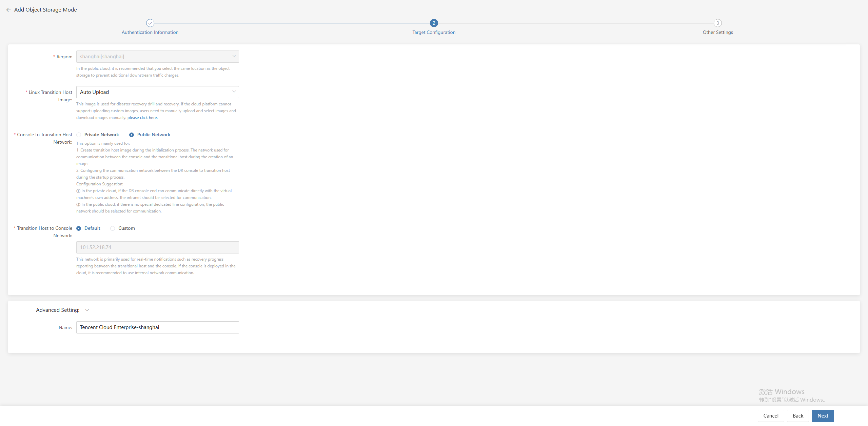The height and width of the screenshot is (426, 868).
Task: Click the IP address field showing 101.52.218.74
Action: coord(157,247)
